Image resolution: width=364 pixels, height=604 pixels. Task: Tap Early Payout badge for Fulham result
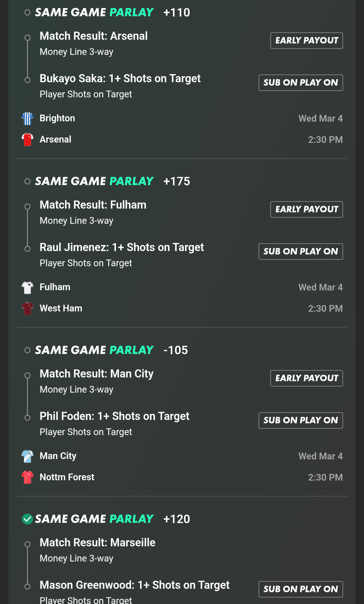point(306,209)
